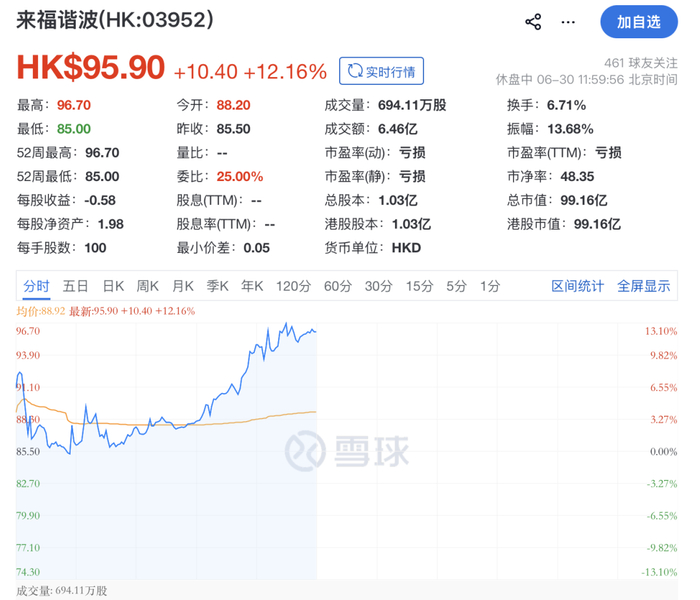
Task: Click the 成交量 694.11万股 value in stats grid
Action: (x=412, y=105)
